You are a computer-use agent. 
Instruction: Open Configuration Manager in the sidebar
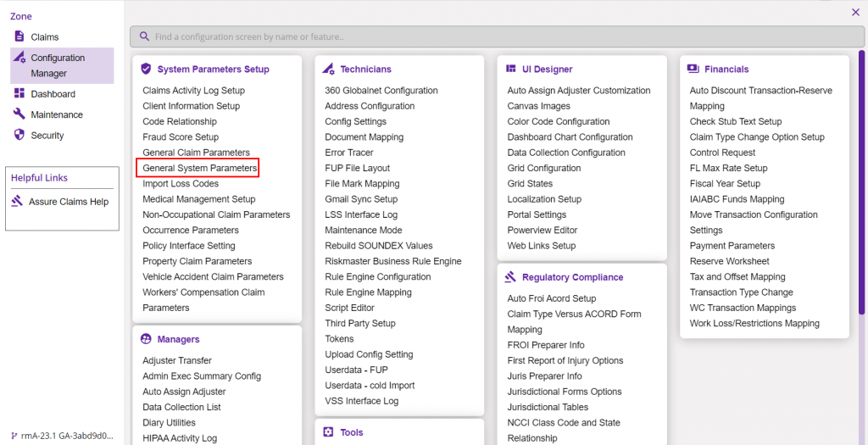[x=58, y=65]
